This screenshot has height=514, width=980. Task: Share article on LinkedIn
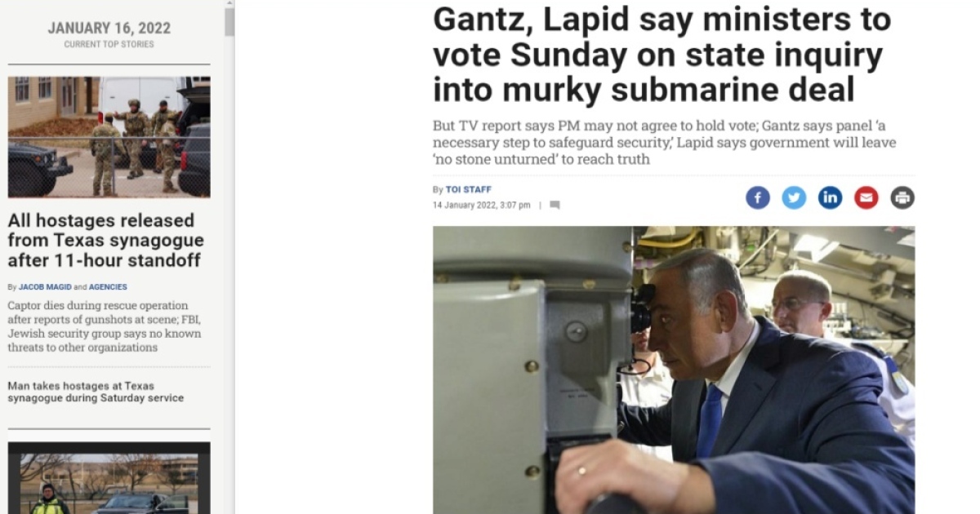[x=830, y=197]
